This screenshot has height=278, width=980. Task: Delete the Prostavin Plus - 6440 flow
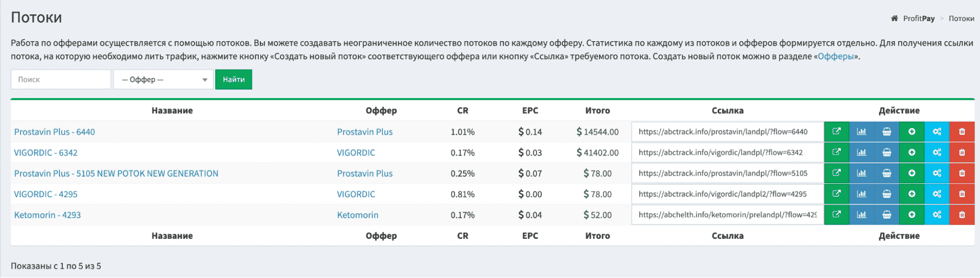(962, 131)
